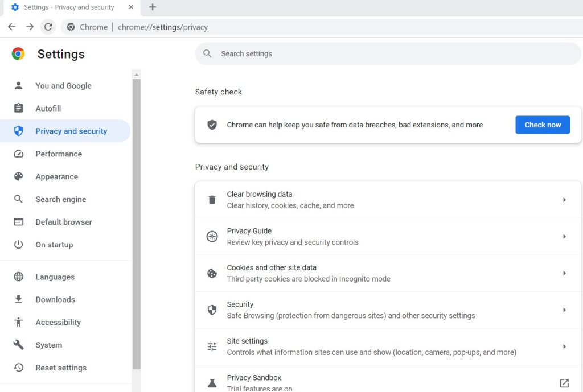Focus the Search settings field
The height and width of the screenshot is (392, 583).
(387, 53)
